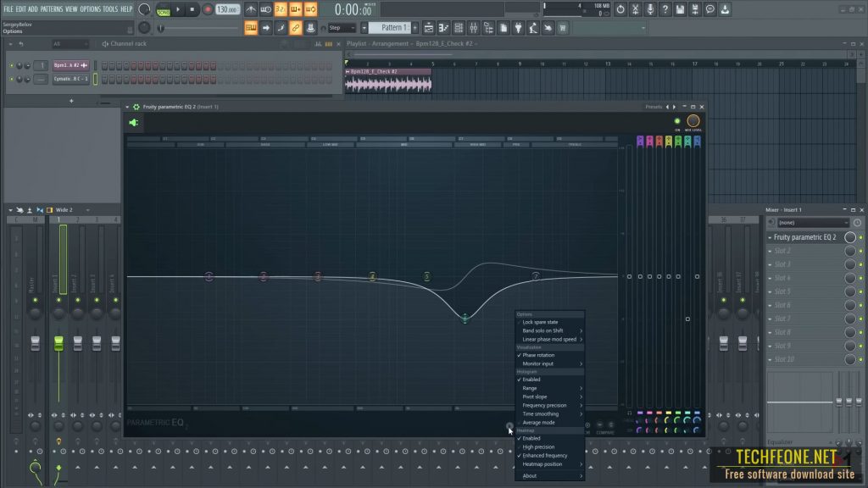Toggle Lock spare state option
868x488 pixels.
click(x=549, y=322)
